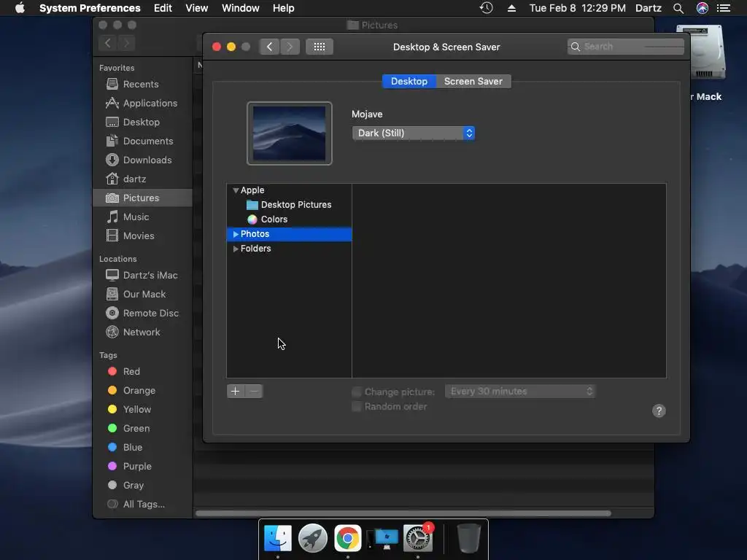Viewport: 747px width, 560px height.
Task: Click the Mojave wallpaper preview thumbnail
Action: coord(289,133)
